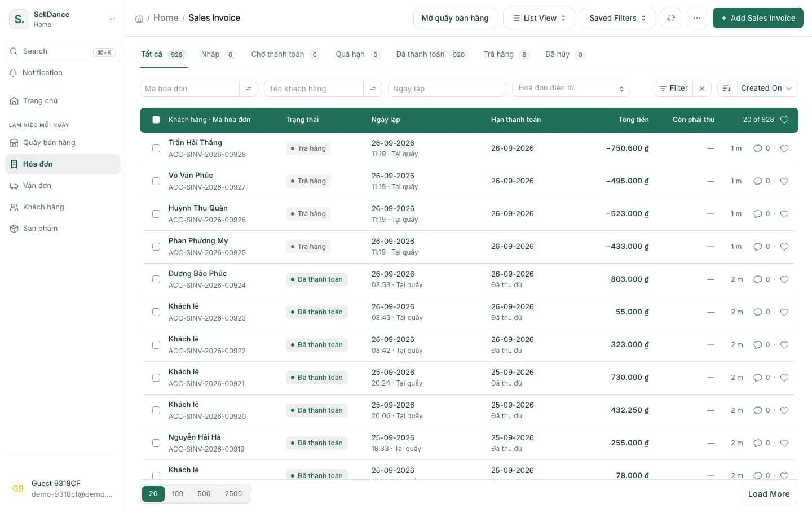Click the Filter button
This screenshot has width=812, height=508.
click(674, 89)
